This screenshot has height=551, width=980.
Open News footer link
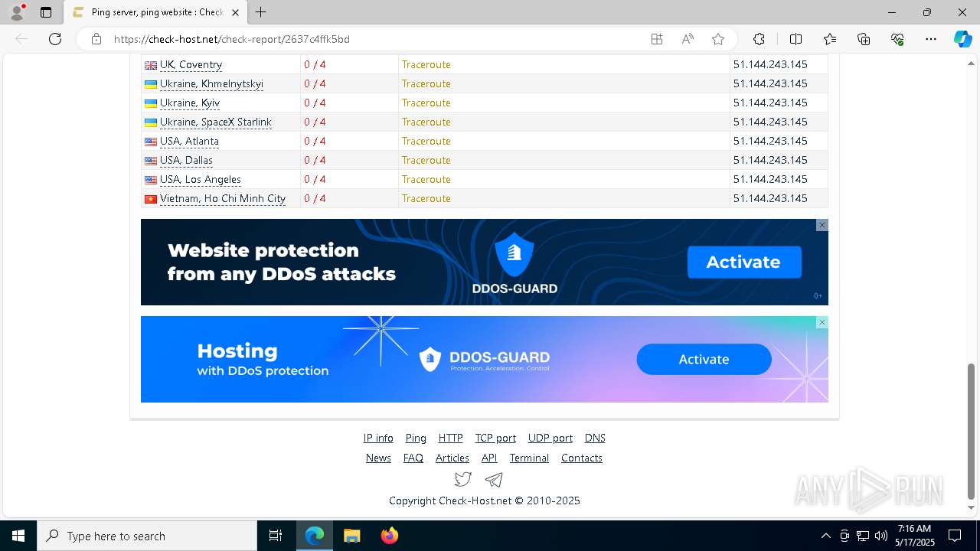pos(378,458)
